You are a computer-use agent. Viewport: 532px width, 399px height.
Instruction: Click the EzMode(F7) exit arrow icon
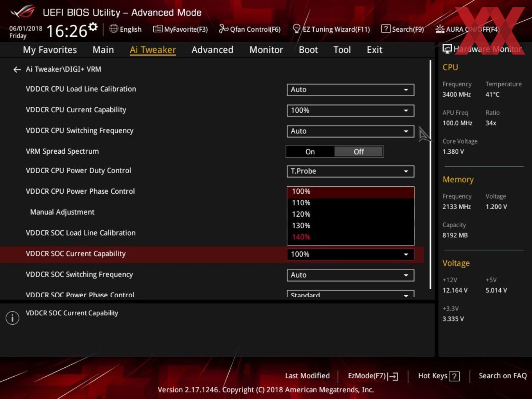[393, 376]
